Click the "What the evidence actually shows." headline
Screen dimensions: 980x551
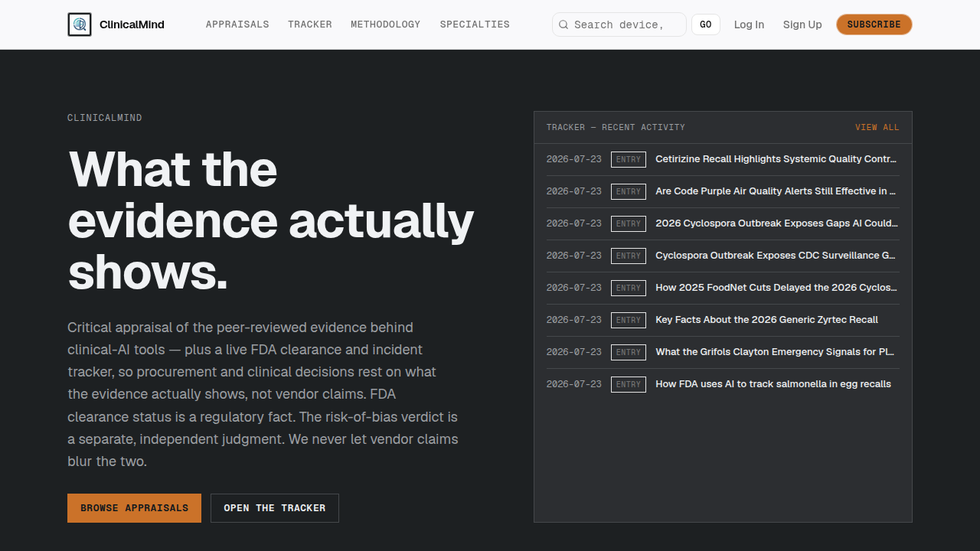[x=271, y=220]
